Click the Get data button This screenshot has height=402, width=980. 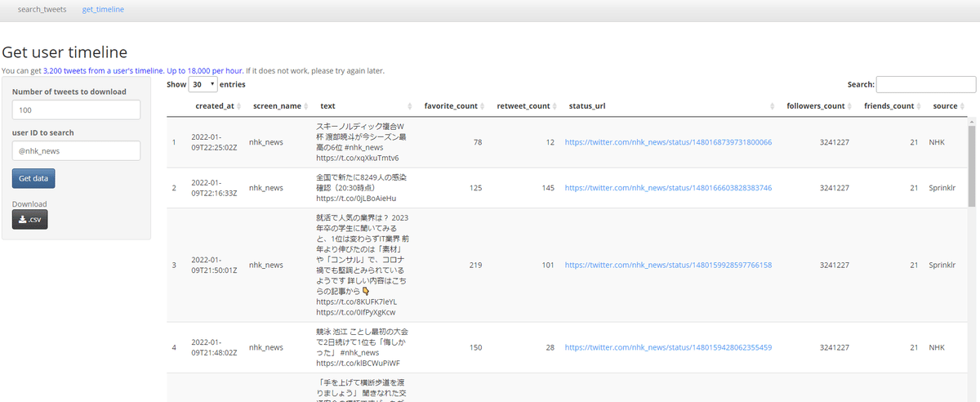point(33,178)
